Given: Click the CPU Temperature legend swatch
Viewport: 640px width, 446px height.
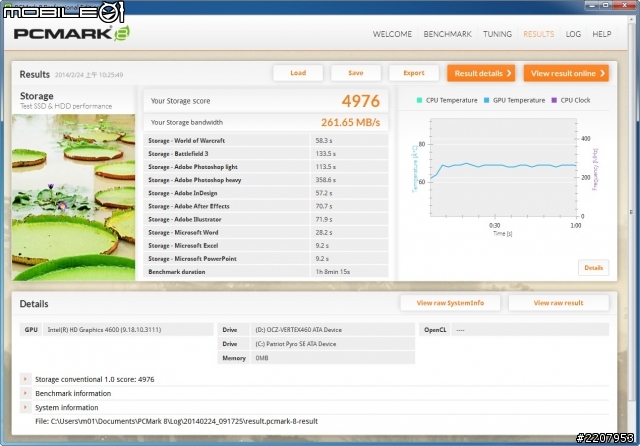Looking at the screenshot, I should [419, 100].
